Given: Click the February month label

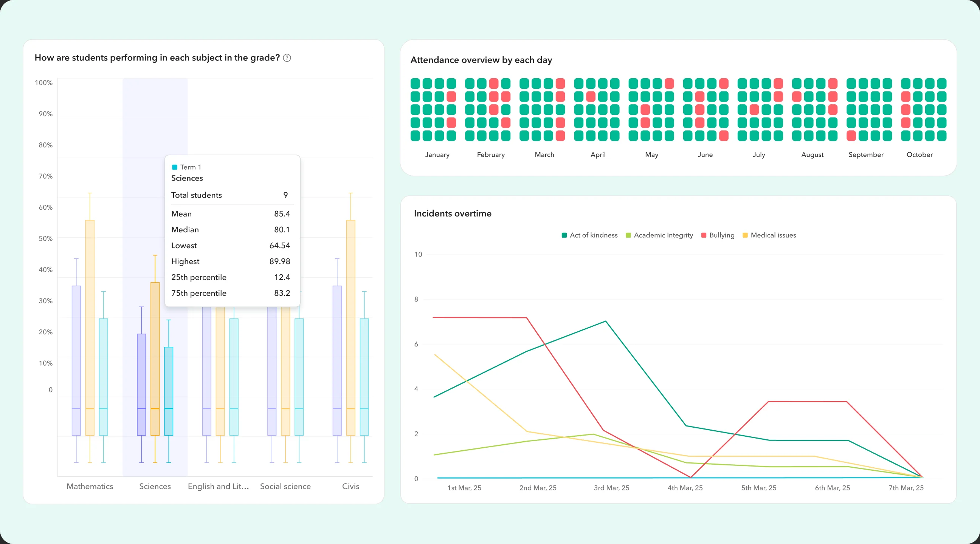Looking at the screenshot, I should tap(491, 155).
